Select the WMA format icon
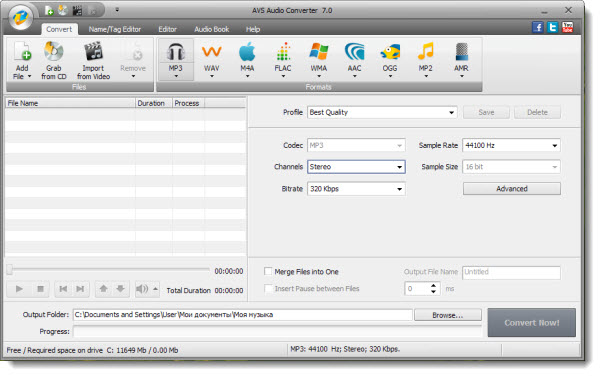 [318, 52]
